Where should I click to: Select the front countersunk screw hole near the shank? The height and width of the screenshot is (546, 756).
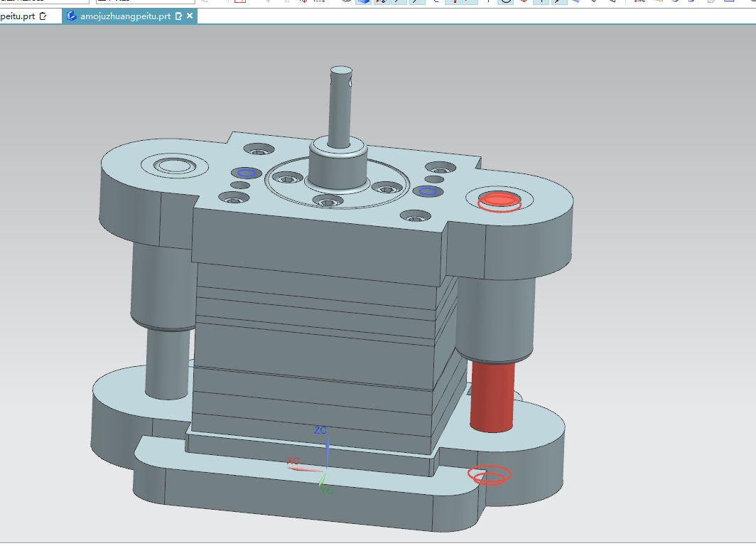tap(326, 201)
